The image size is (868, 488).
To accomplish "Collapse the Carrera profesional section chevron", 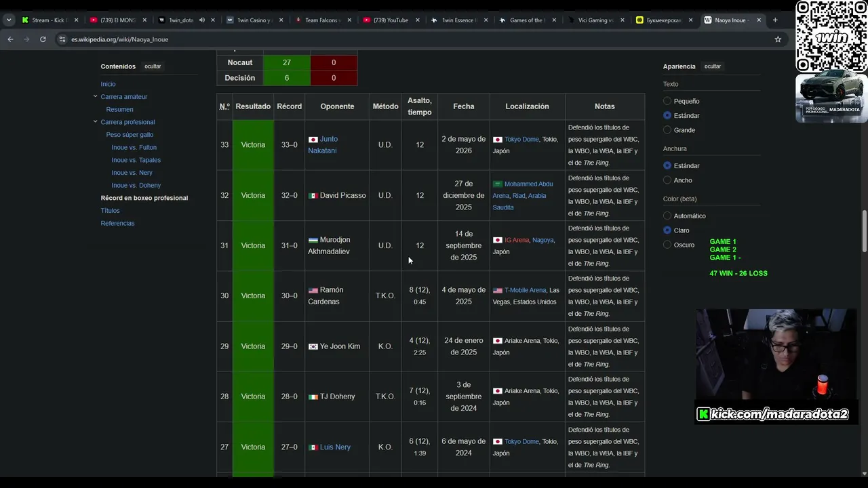I will pos(96,121).
